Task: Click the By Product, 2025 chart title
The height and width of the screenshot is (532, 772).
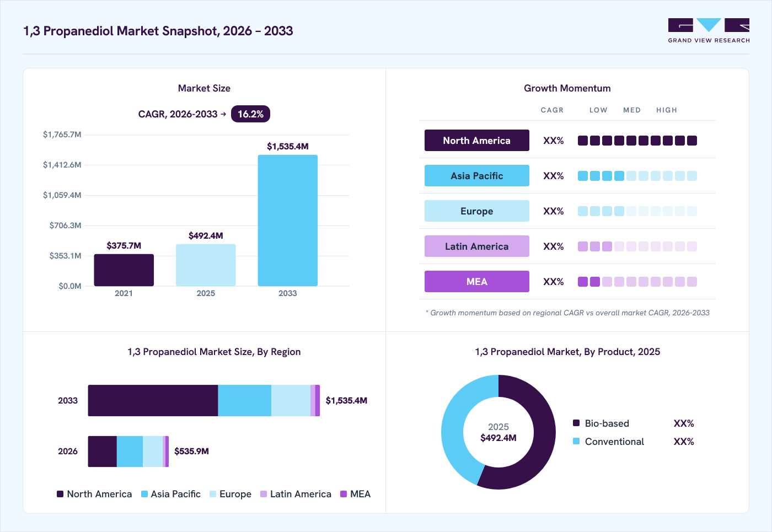Action: click(567, 352)
